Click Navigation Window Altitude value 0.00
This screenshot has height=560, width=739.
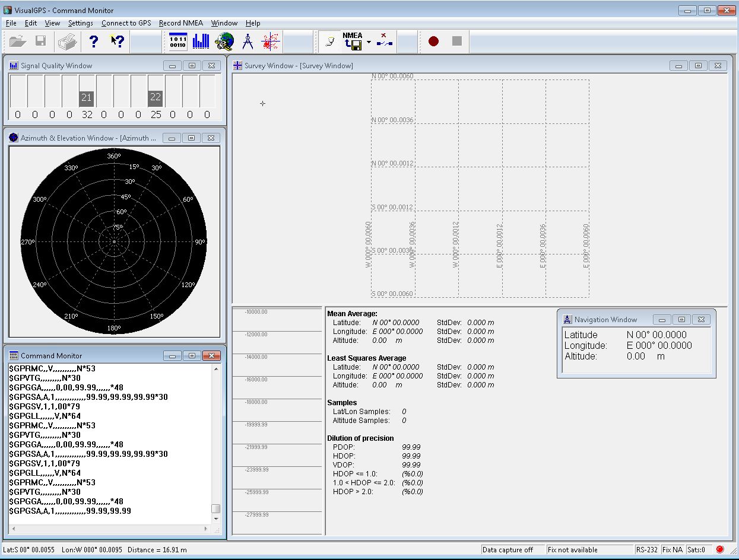point(636,356)
